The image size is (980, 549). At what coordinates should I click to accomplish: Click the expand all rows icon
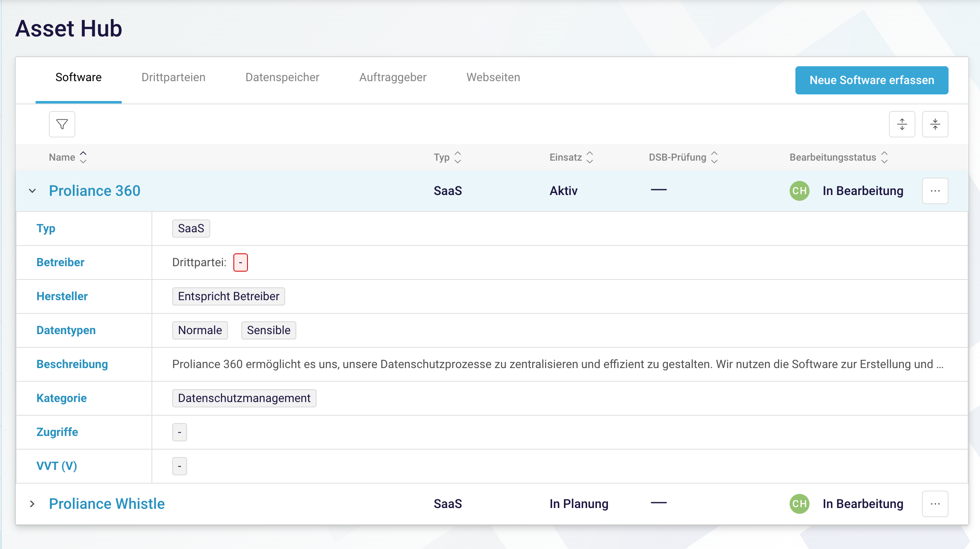[902, 124]
